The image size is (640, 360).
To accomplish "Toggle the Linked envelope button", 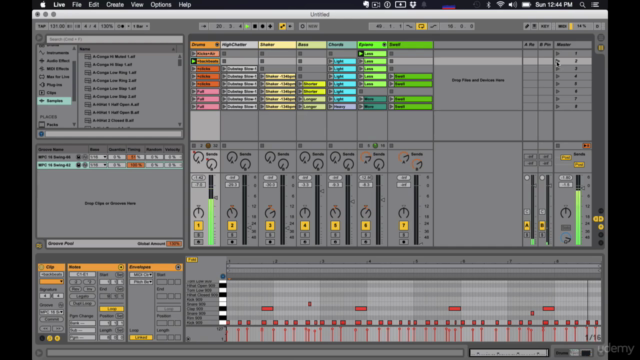I will [x=141, y=338].
